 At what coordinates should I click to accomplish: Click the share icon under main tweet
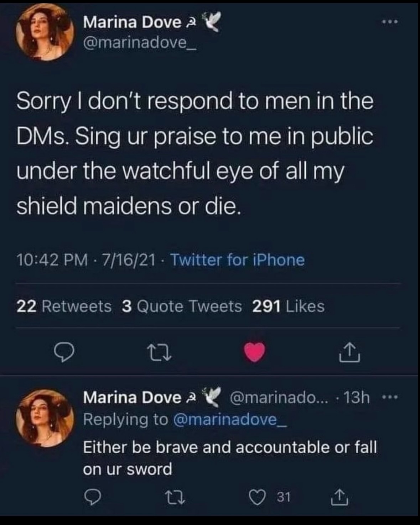(349, 352)
